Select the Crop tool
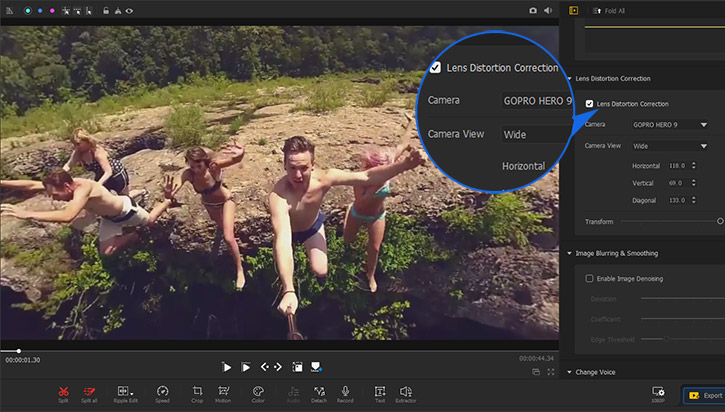 point(197,391)
